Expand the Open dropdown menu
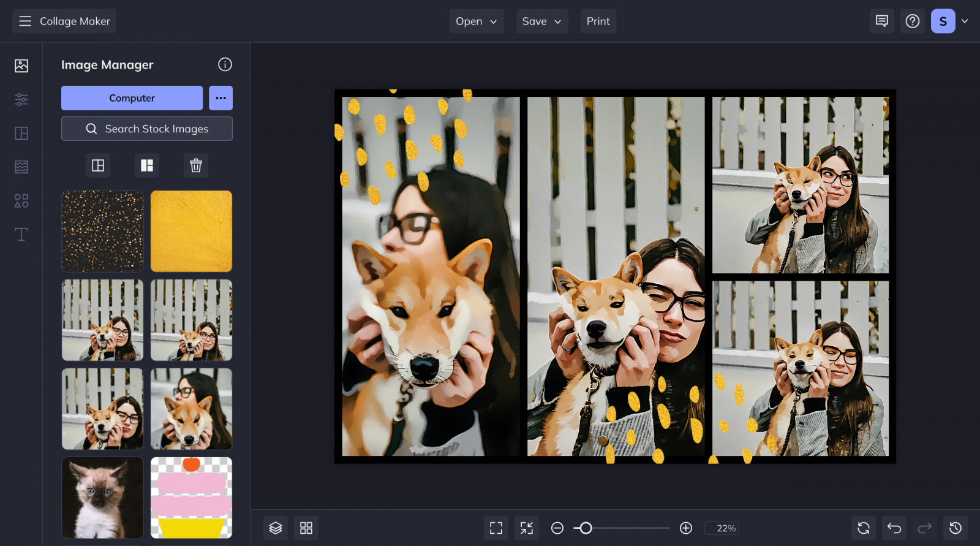The height and width of the screenshot is (546, 980). pyautogui.click(x=477, y=21)
